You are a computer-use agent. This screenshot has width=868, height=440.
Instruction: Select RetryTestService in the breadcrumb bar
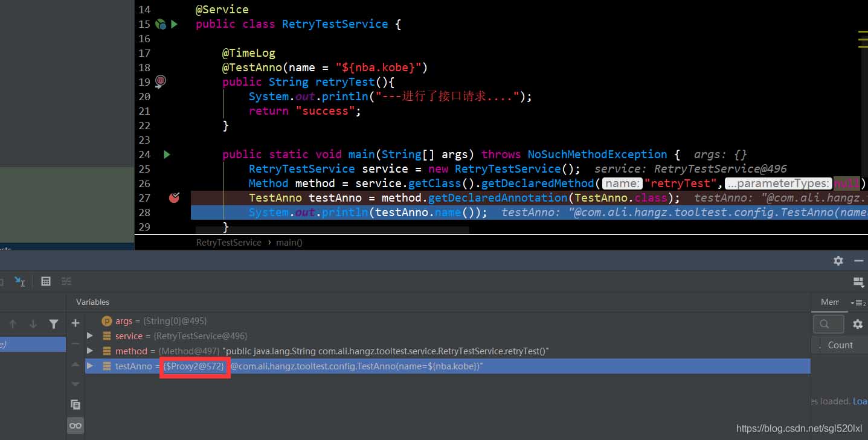(228, 242)
